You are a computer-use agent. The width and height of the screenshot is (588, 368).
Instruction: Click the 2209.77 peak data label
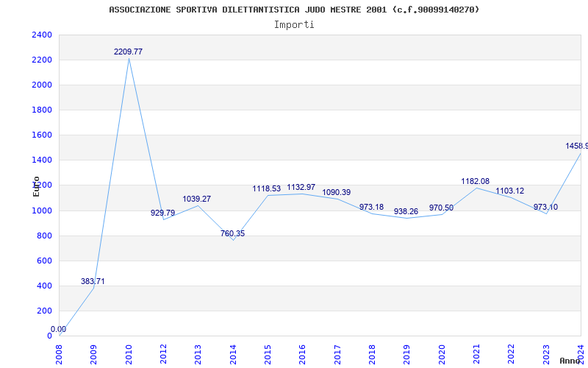pyautogui.click(x=128, y=52)
